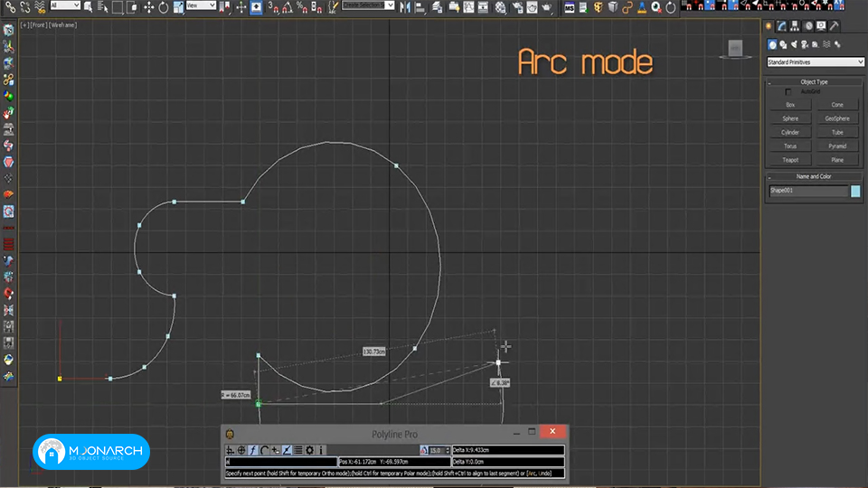Viewport: 868px width, 488px height.
Task: Click the Shape001 object name field
Action: point(808,191)
